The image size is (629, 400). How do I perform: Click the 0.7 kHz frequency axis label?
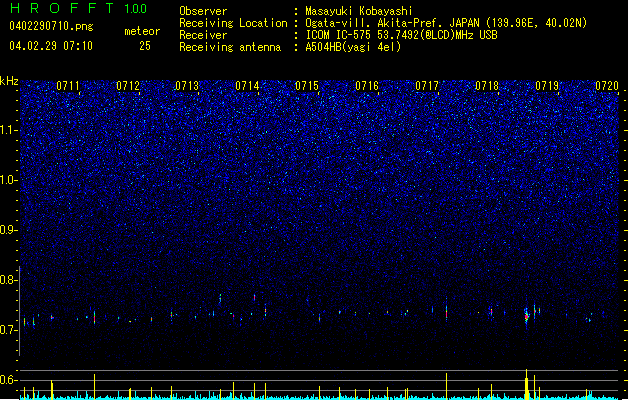pyautogui.click(x=8, y=330)
